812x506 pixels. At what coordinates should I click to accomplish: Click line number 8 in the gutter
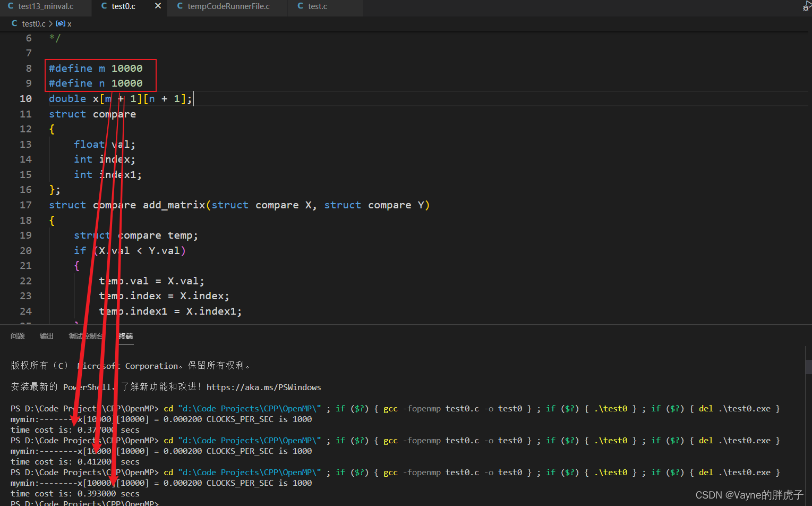(29, 68)
